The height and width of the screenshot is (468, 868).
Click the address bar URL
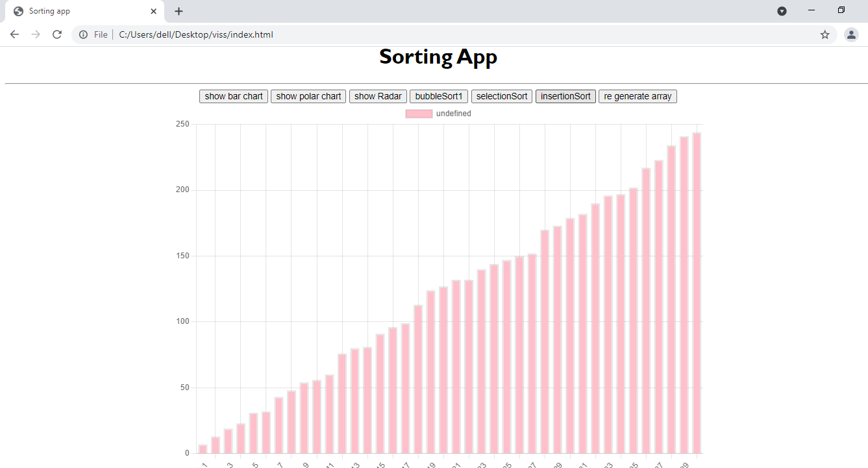196,34
